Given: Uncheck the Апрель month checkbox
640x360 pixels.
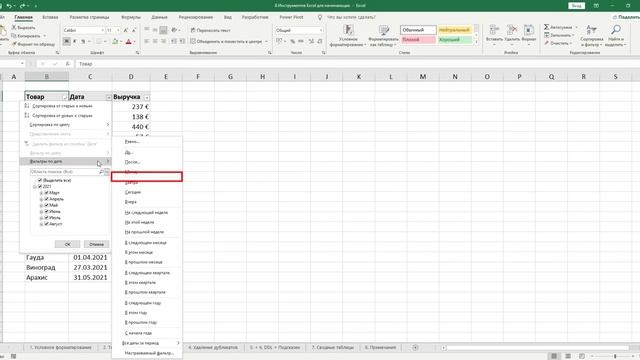Looking at the screenshot, I should pyautogui.click(x=47, y=199).
